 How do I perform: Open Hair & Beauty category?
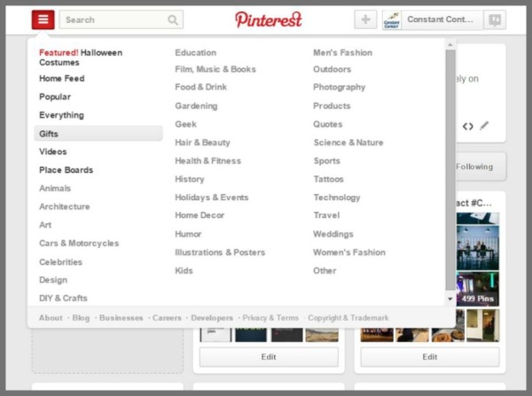(x=202, y=143)
